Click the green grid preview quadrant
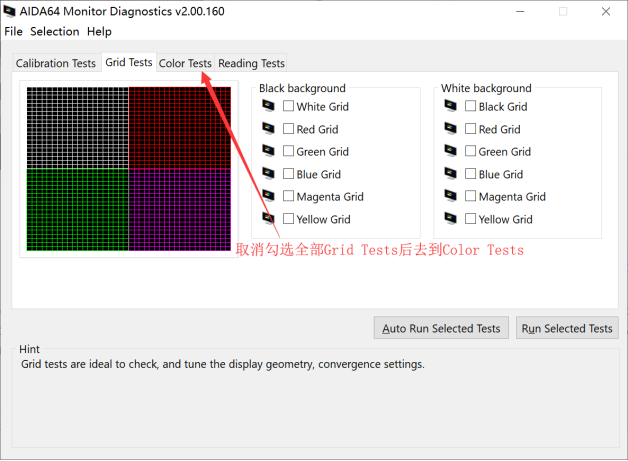The height and width of the screenshot is (461, 628). [x=78, y=210]
